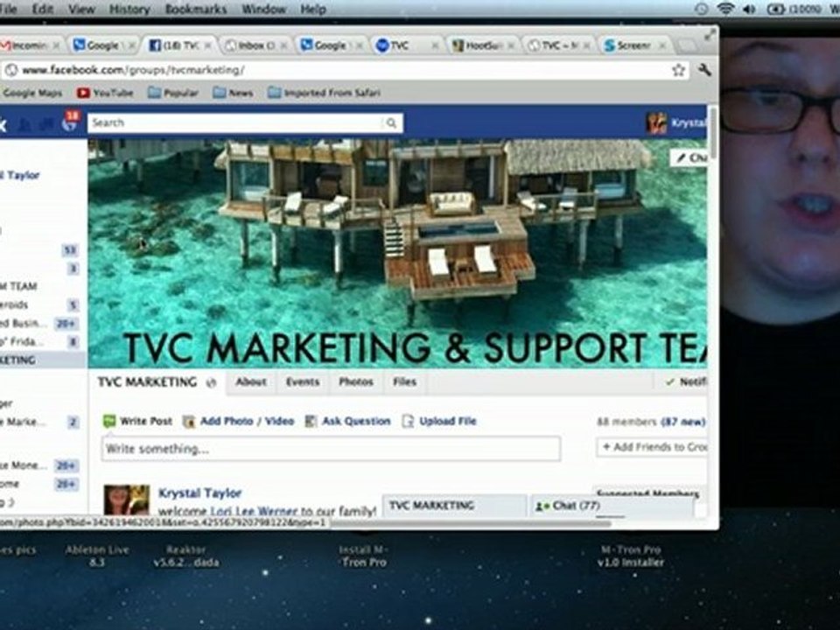Screen dimensions: 840x630
Task: Select the Ableton Live 8.3 desktop item
Action: [97, 556]
